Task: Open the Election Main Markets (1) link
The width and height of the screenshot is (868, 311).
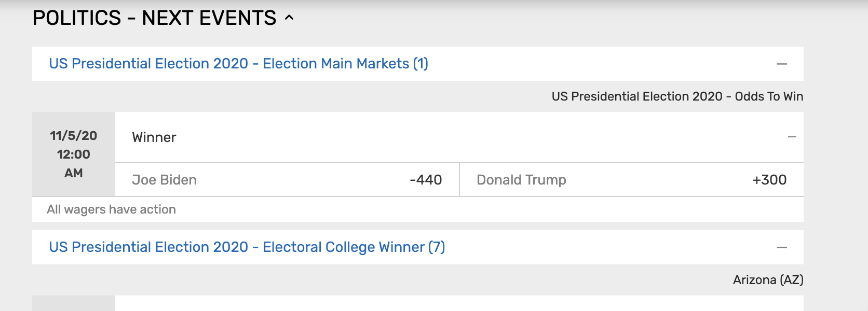Action: (238, 64)
